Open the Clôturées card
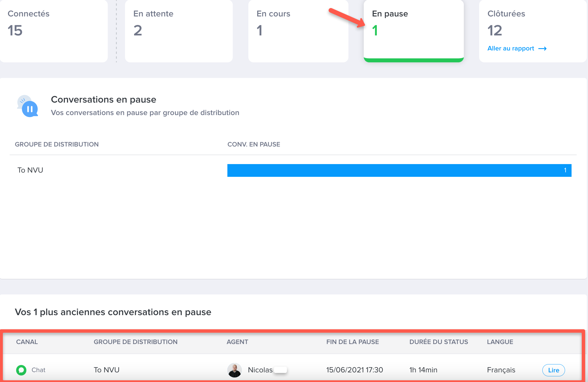This screenshot has width=588, height=382. (533, 30)
